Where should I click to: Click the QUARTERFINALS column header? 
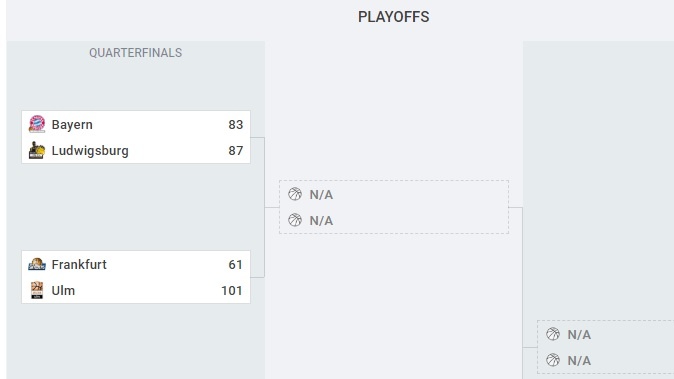point(135,53)
